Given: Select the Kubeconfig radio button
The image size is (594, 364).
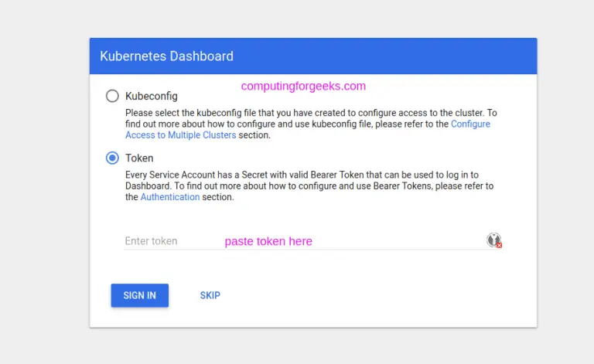Looking at the screenshot, I should 112,96.
